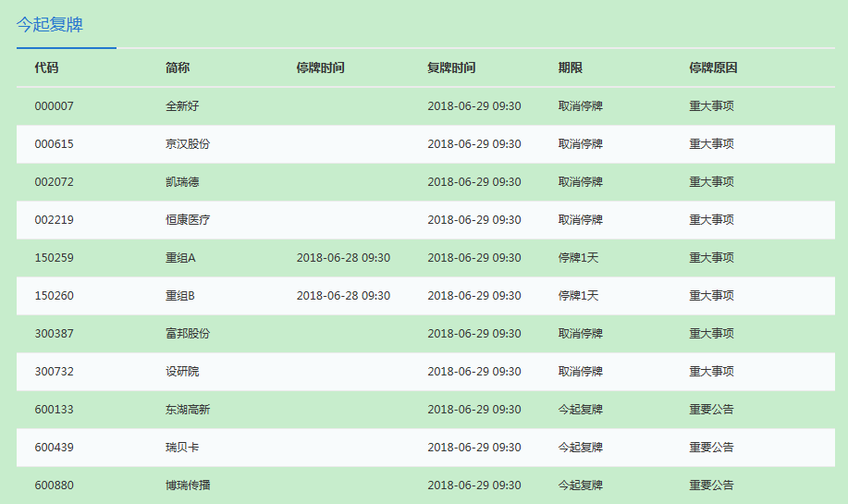This screenshot has width=848, height=504.
Task: Open stock code 600439
Action: pos(54,448)
